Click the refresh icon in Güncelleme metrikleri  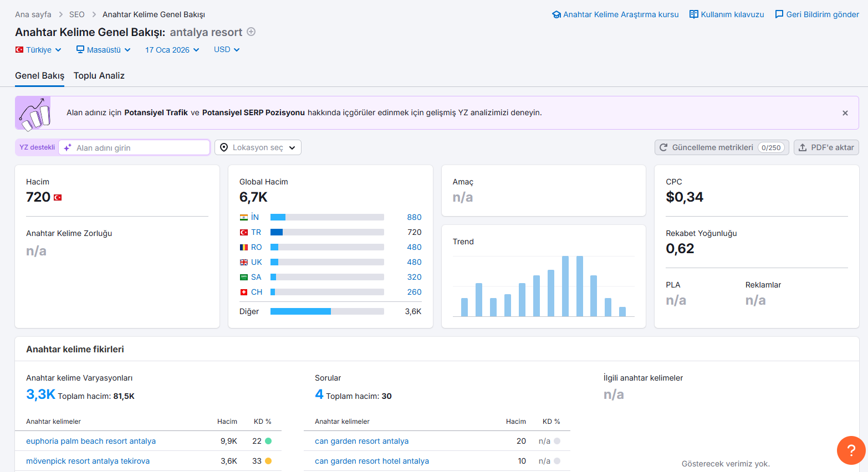tap(663, 147)
